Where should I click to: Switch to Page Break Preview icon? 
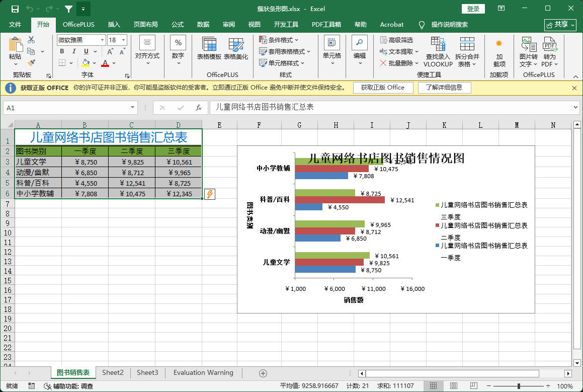[x=473, y=386]
